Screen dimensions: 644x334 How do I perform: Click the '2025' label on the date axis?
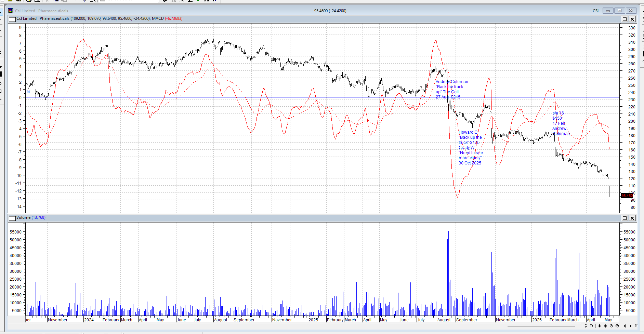pos(313,320)
